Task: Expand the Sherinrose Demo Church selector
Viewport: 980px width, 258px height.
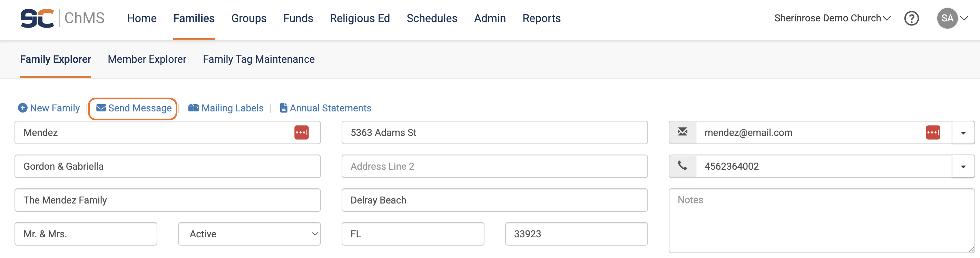Action: pyautogui.click(x=832, y=18)
